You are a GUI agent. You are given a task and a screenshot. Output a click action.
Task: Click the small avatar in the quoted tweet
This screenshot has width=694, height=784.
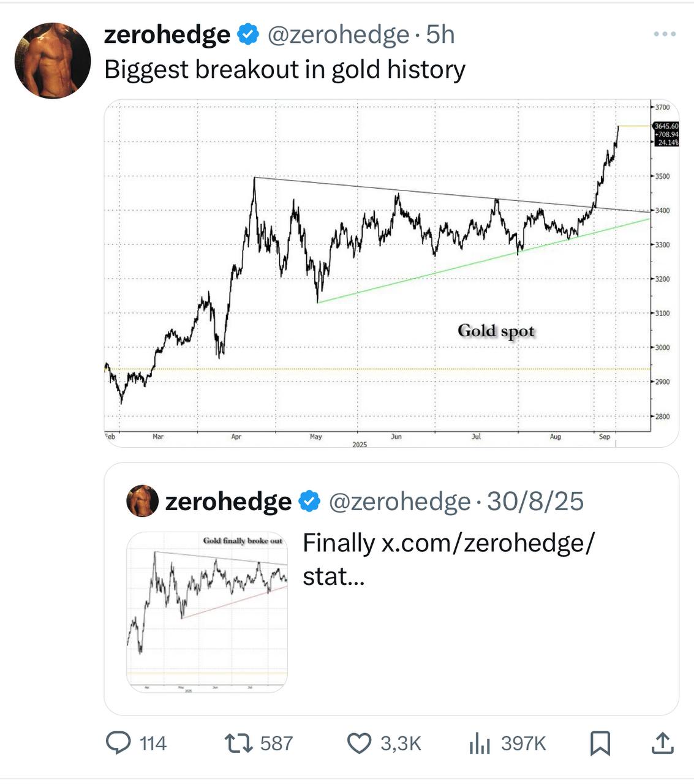coord(142,501)
